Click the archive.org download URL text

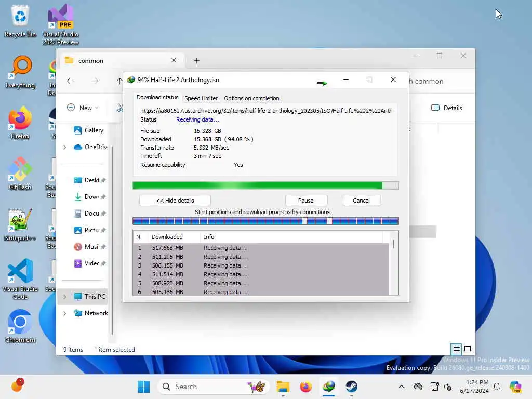266,111
